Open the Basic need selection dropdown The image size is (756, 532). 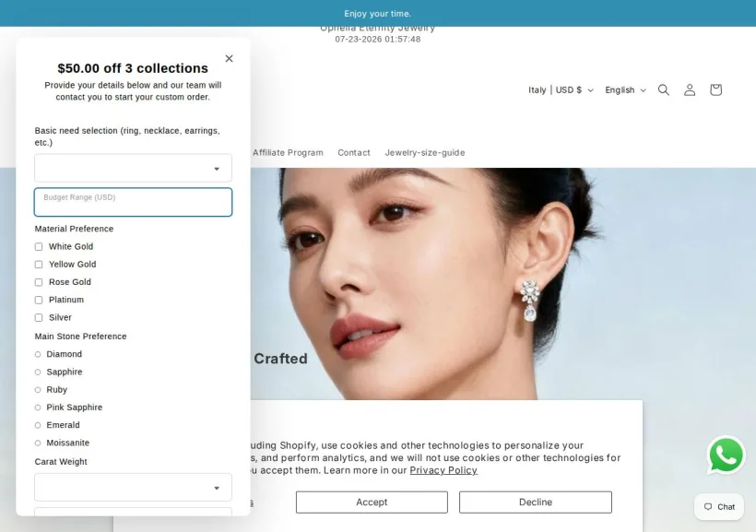[x=133, y=168]
